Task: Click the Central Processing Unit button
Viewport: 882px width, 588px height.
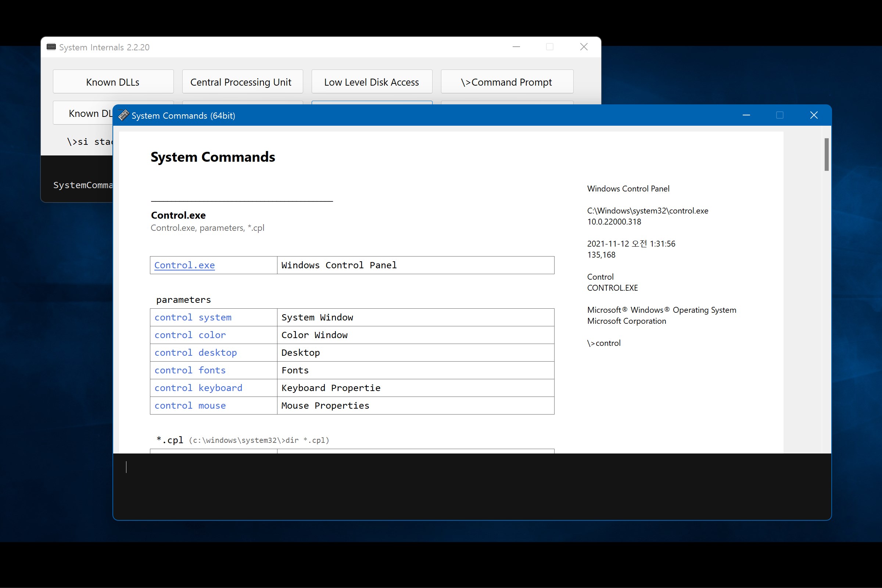Action: (242, 82)
